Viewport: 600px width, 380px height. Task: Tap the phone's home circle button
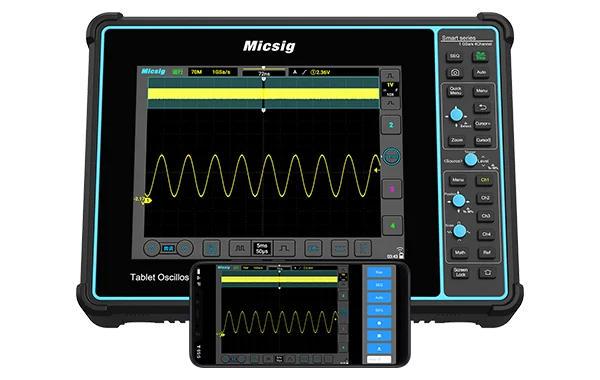[x=379, y=323]
